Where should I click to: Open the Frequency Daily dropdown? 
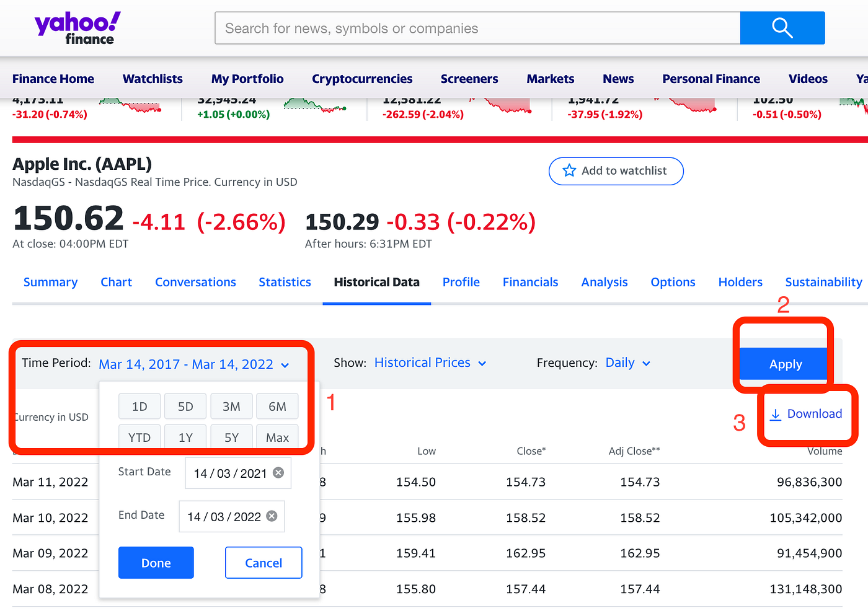pos(627,363)
